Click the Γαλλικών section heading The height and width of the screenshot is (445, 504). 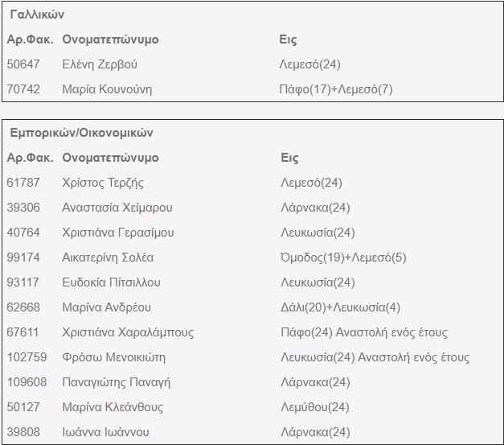coord(37,14)
